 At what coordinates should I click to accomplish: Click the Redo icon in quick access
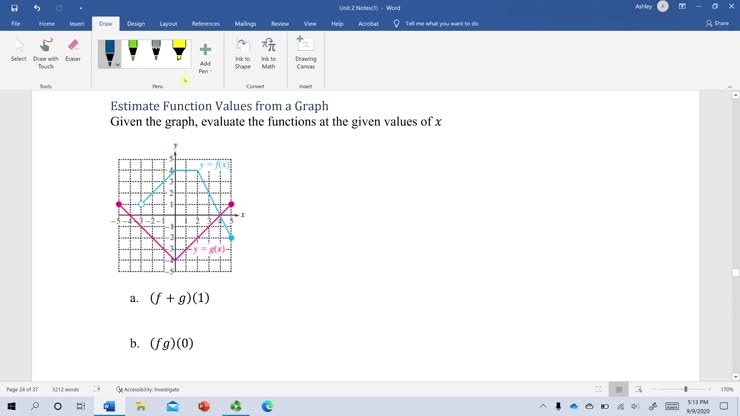59,8
